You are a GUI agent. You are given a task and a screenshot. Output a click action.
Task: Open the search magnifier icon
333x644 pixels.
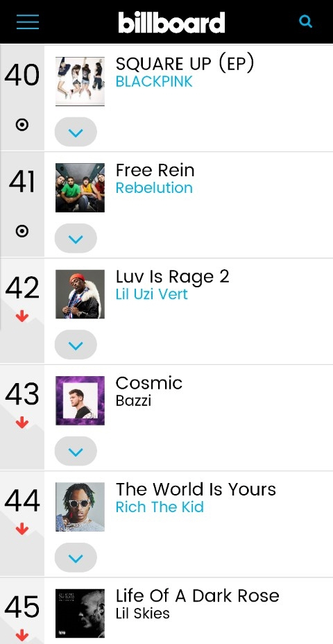tap(305, 22)
